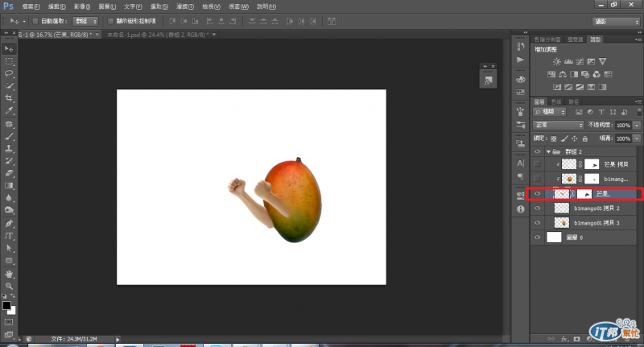644x347 pixels.
Task: Lock transparent pixels of the layer
Action: pyautogui.click(x=554, y=138)
